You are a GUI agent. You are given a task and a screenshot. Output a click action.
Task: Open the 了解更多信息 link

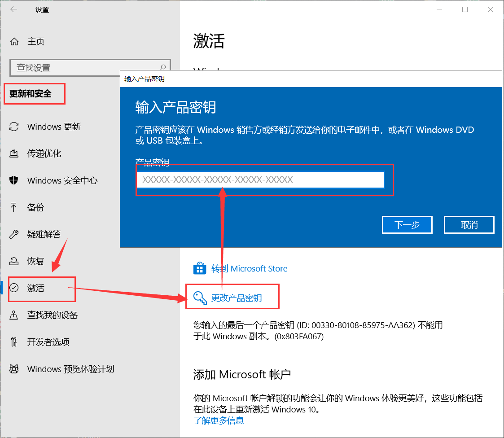[x=219, y=420]
